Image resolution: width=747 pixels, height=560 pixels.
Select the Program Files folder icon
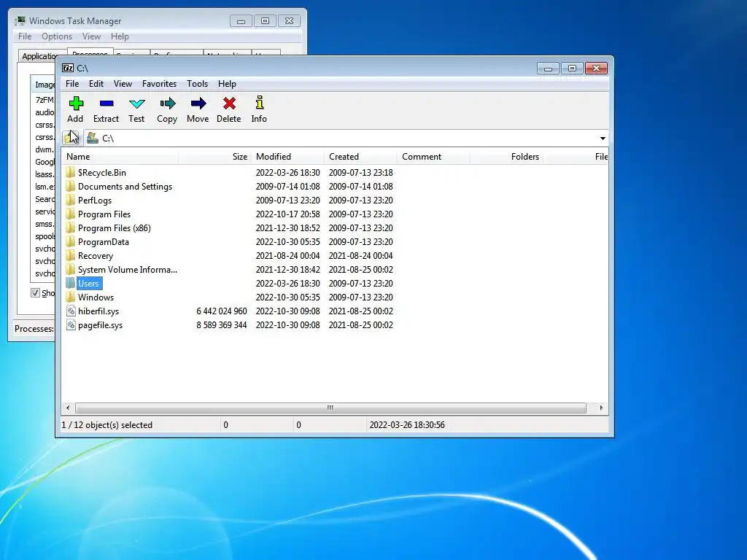coord(71,214)
